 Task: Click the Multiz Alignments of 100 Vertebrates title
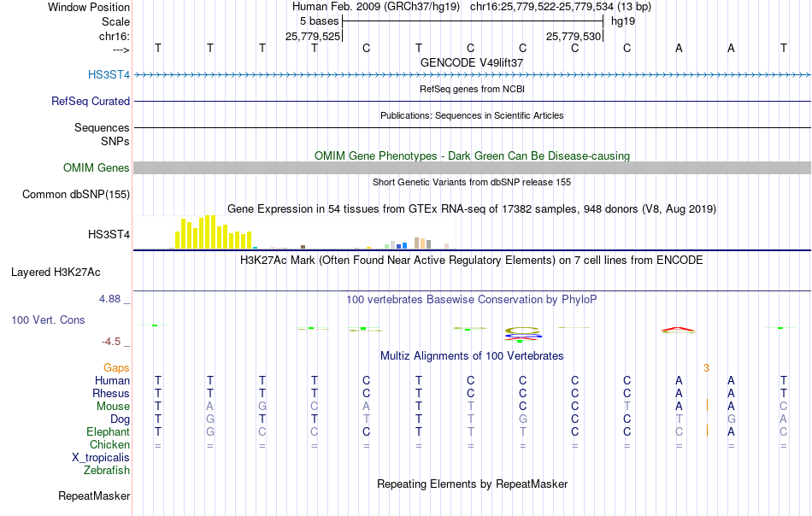[472, 356]
